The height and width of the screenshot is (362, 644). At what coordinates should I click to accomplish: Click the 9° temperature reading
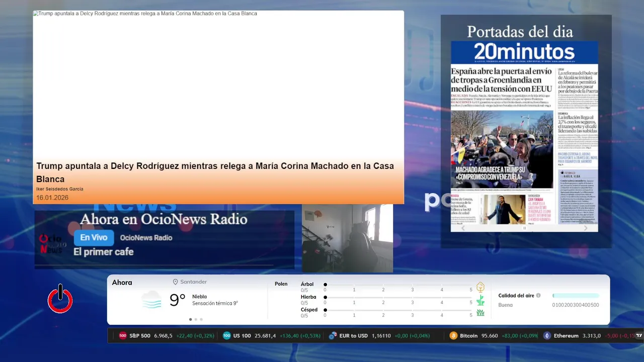(178, 300)
